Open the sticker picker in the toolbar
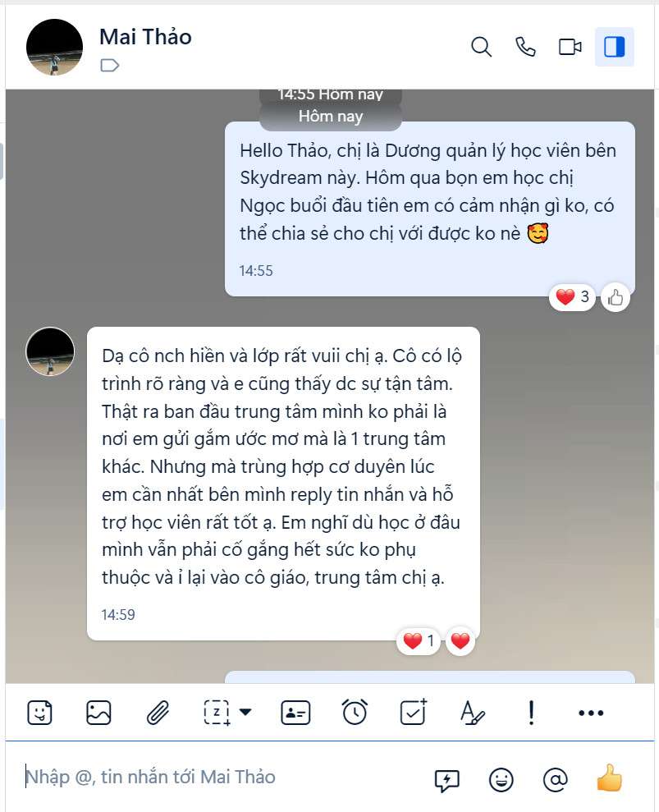Screen dimensions: 659x812 (39, 713)
